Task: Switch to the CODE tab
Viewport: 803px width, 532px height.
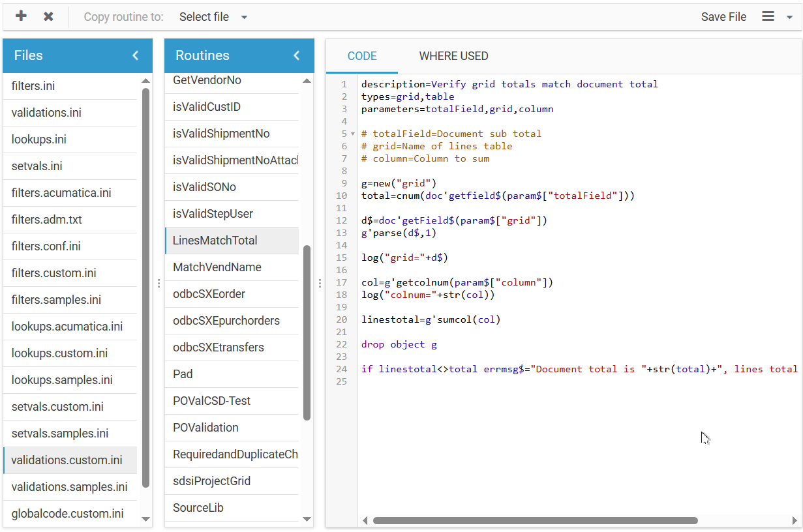Action: pos(362,56)
